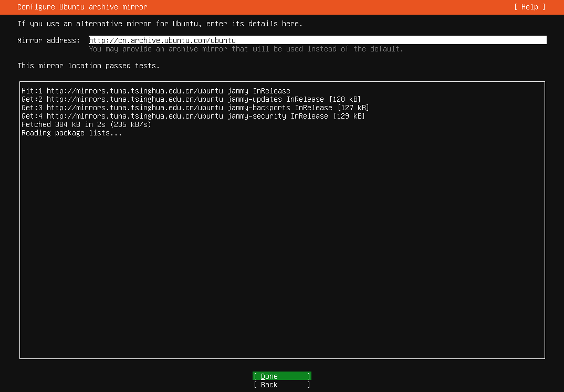Click the 'You may provide an archive mirror' hint
564x392 pixels.
(246, 49)
